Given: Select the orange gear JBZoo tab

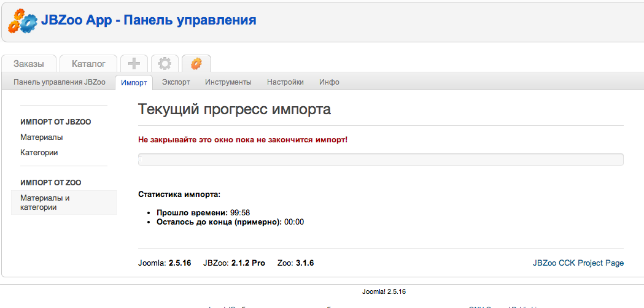Looking at the screenshot, I should pos(196,63).
